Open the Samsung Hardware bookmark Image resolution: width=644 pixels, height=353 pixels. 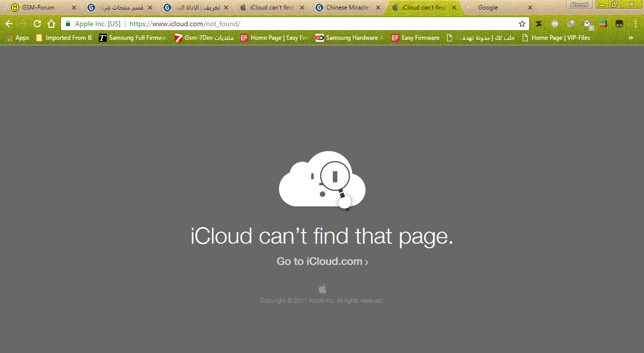350,38
